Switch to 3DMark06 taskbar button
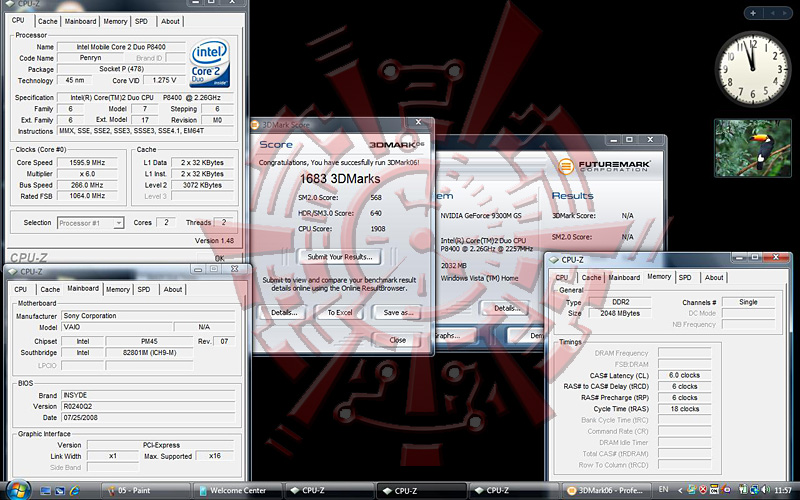 [x=608, y=491]
